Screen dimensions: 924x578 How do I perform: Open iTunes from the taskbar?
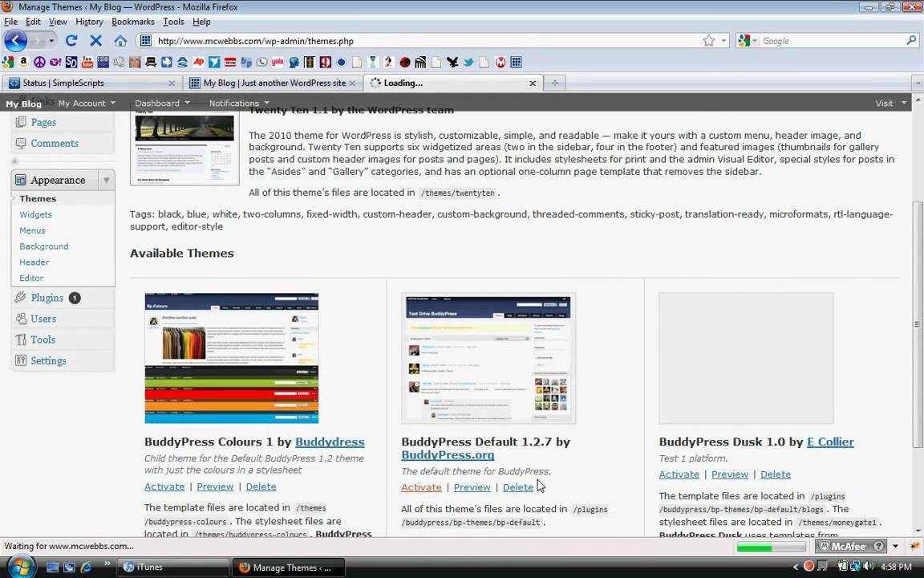tap(173, 568)
